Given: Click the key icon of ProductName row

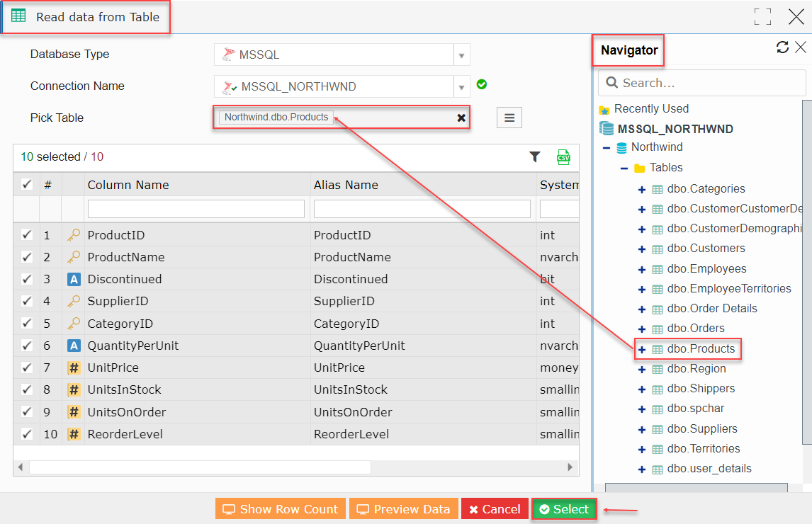Looking at the screenshot, I should click(x=74, y=257).
